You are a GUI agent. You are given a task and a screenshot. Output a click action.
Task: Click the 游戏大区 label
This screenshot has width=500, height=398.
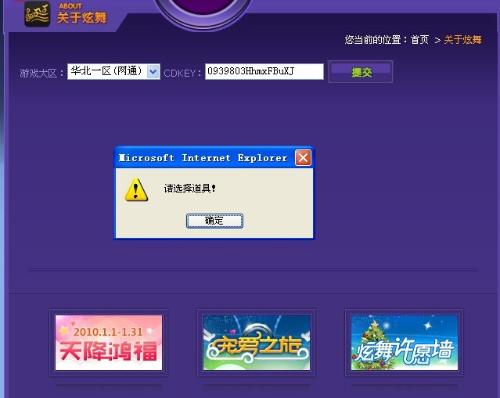[x=41, y=73]
